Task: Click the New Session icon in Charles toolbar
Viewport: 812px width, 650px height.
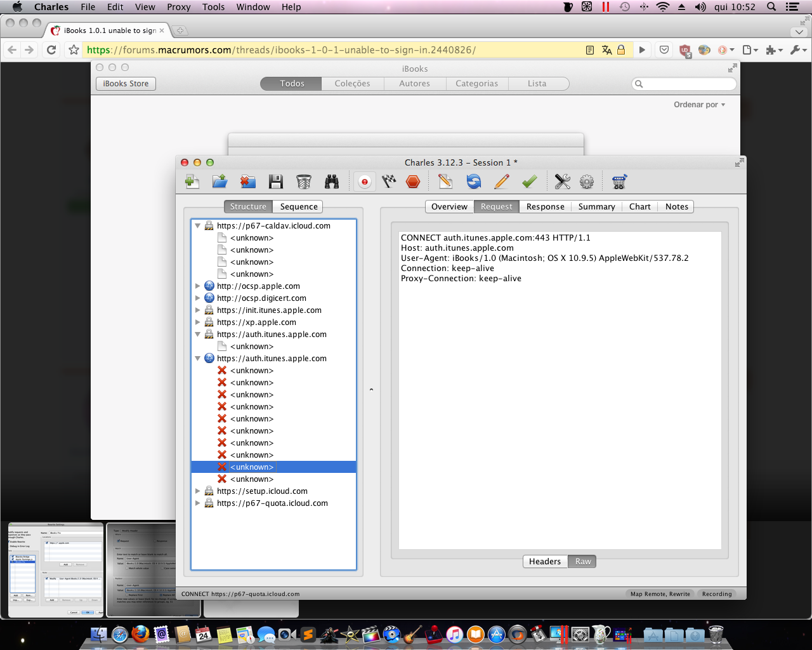Action: point(192,182)
